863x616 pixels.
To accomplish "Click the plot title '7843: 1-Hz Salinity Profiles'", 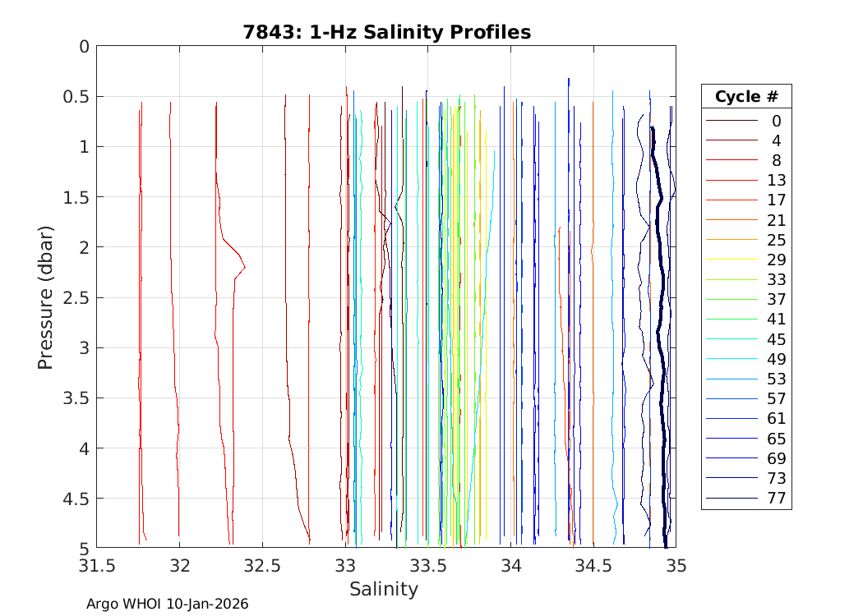I will tap(386, 32).
